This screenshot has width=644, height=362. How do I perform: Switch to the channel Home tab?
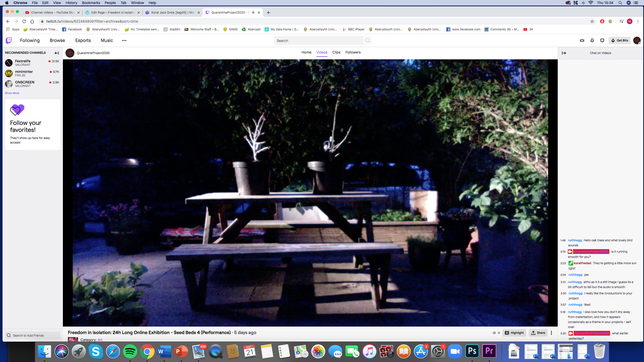click(x=306, y=52)
